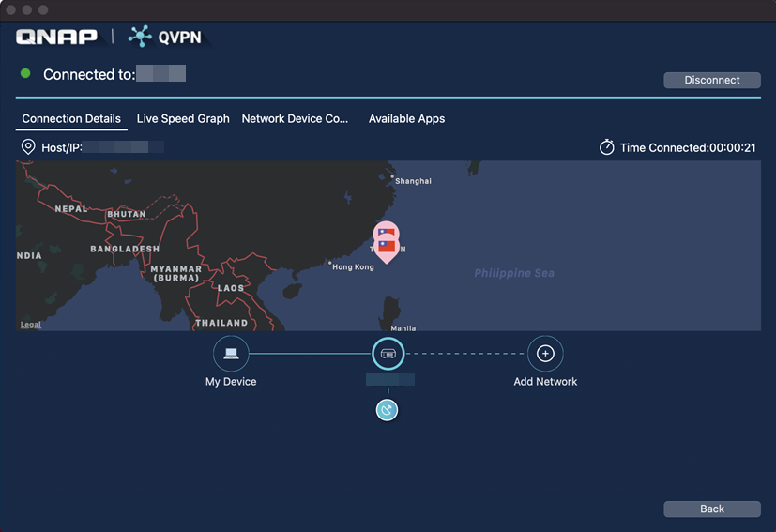Click the Shanghai label on the map
This screenshot has width=776, height=532.
pos(413,181)
